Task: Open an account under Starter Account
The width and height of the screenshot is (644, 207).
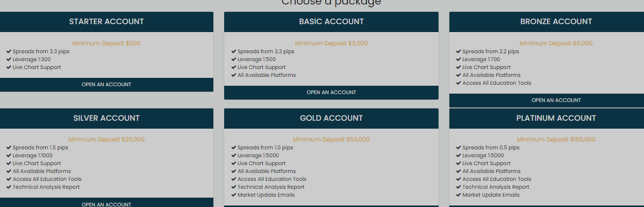Action: (106, 84)
